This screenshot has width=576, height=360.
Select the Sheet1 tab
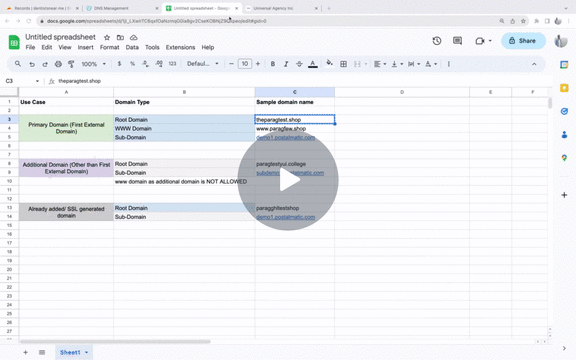tap(74, 352)
